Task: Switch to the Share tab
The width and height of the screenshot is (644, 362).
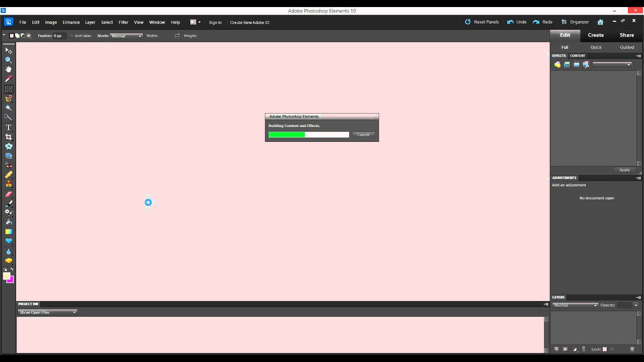Action: (627, 35)
